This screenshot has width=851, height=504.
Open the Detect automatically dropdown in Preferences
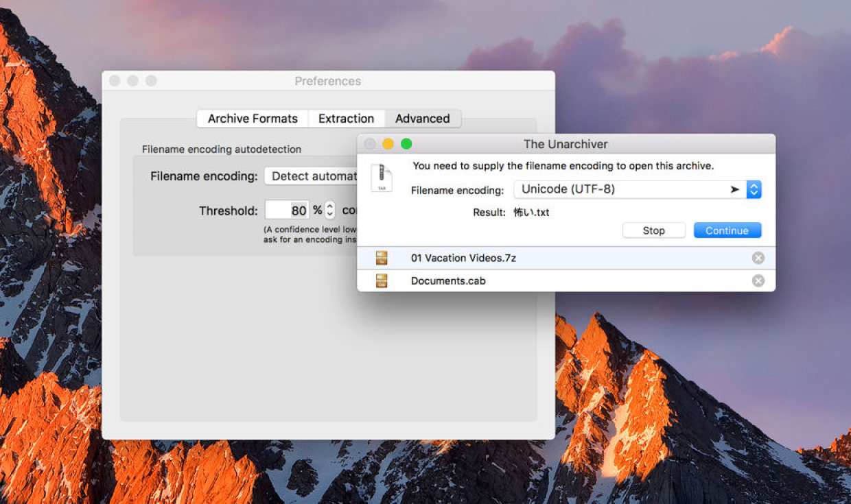pos(311,176)
